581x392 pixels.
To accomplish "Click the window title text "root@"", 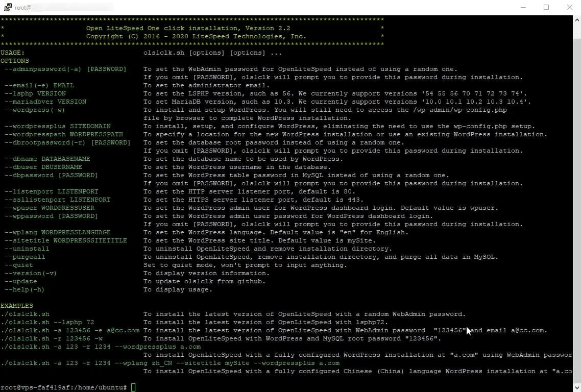I will tap(22, 7).
